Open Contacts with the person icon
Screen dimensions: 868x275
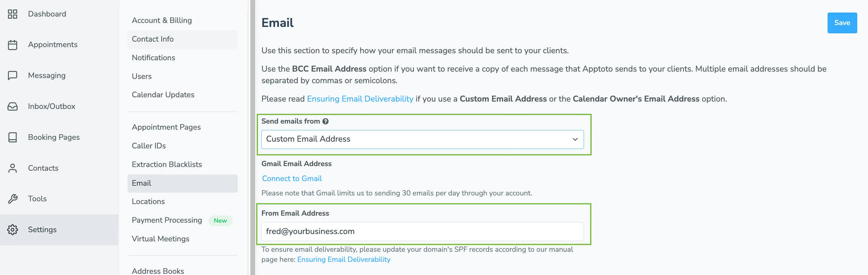(13, 168)
